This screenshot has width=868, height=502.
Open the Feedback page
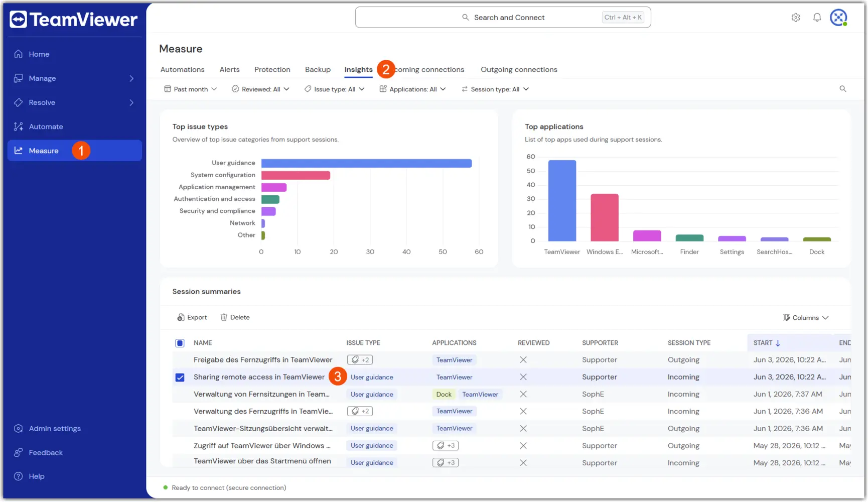click(45, 452)
